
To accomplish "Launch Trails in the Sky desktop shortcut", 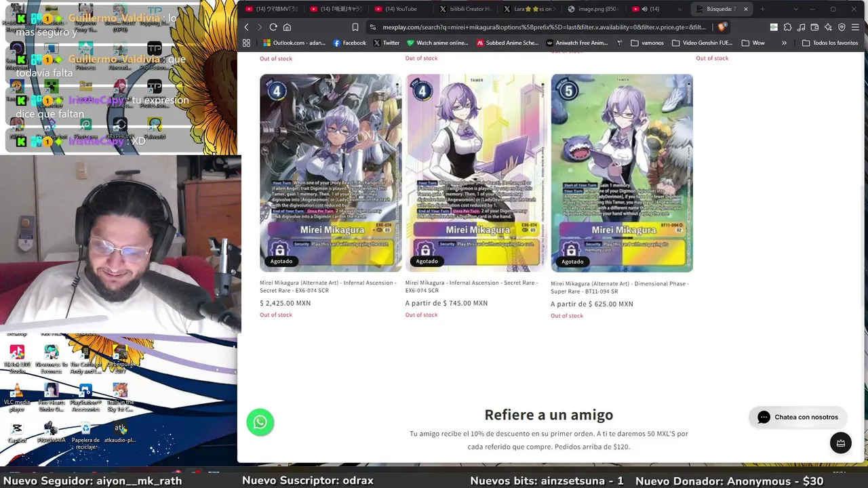I will (x=120, y=397).
